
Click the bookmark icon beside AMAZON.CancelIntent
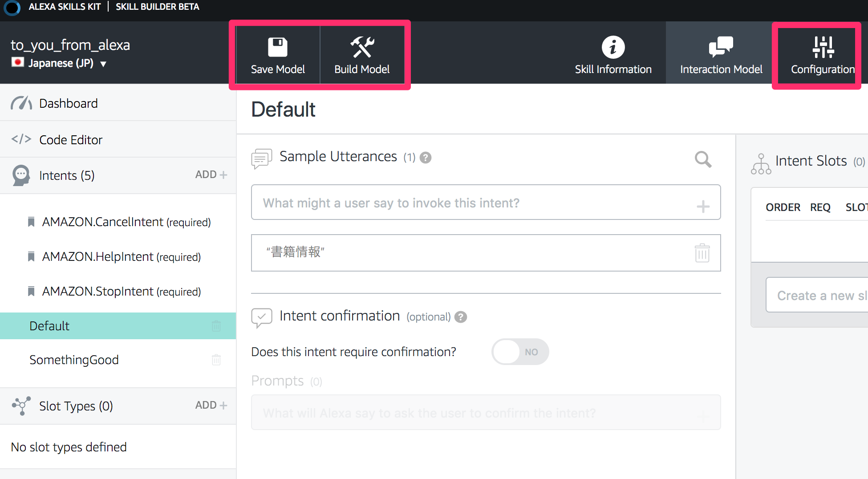[x=31, y=222]
